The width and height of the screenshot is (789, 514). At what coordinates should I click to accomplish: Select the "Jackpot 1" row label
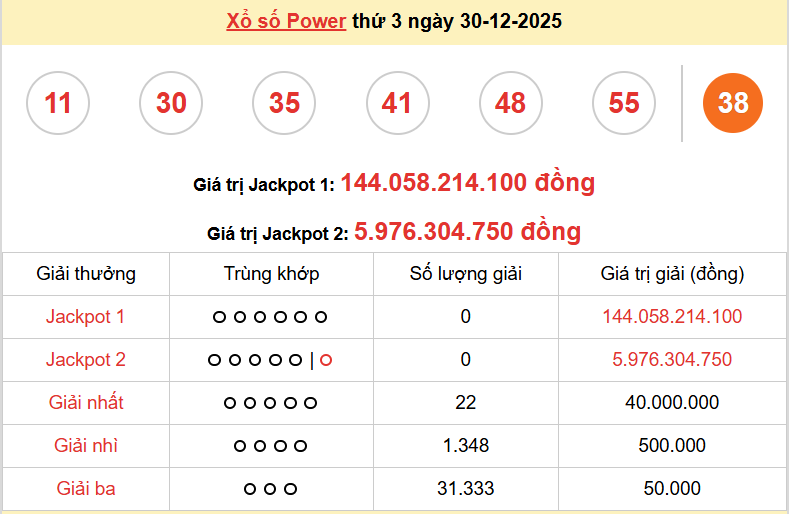pyautogui.click(x=86, y=317)
